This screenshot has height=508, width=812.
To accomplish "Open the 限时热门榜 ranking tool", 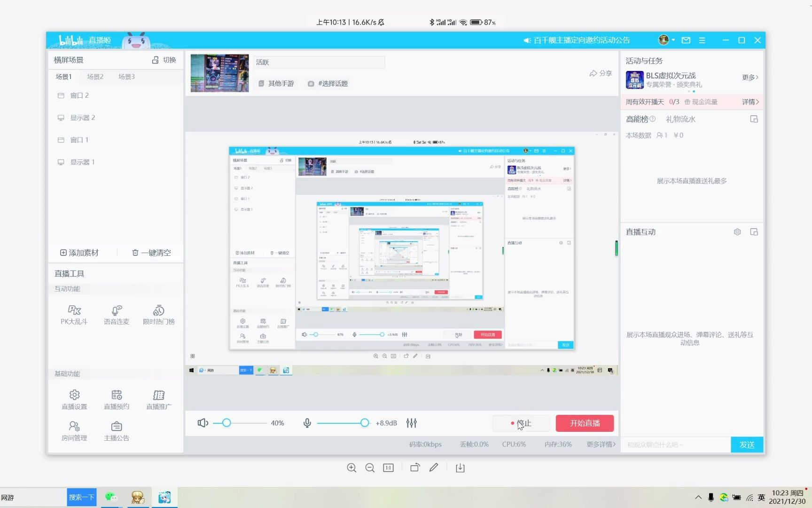I will [x=158, y=314].
